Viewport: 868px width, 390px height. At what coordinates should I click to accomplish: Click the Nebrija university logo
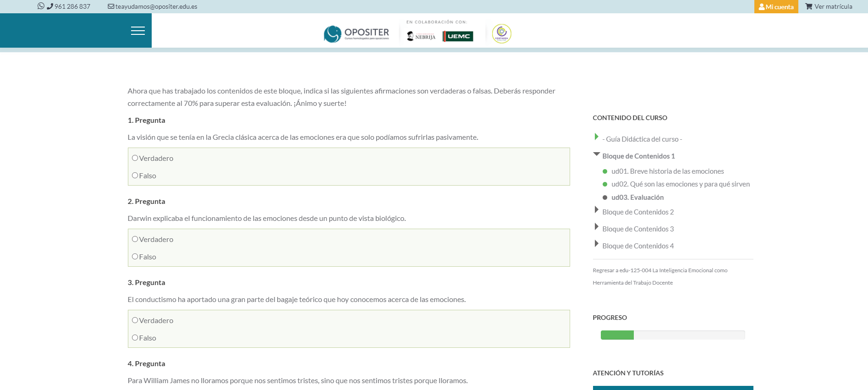point(421,36)
